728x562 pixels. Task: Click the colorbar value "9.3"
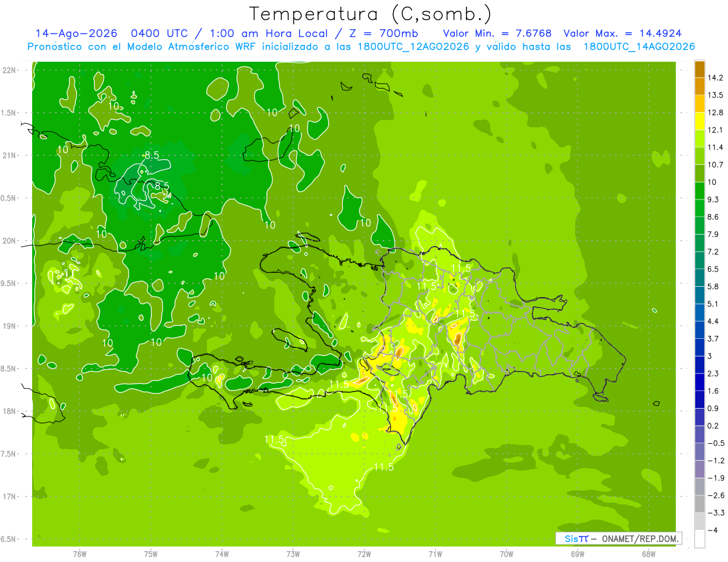(x=713, y=199)
